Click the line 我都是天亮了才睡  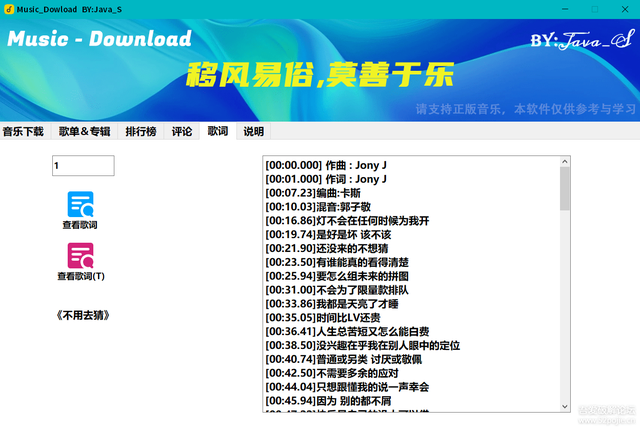[332, 304]
